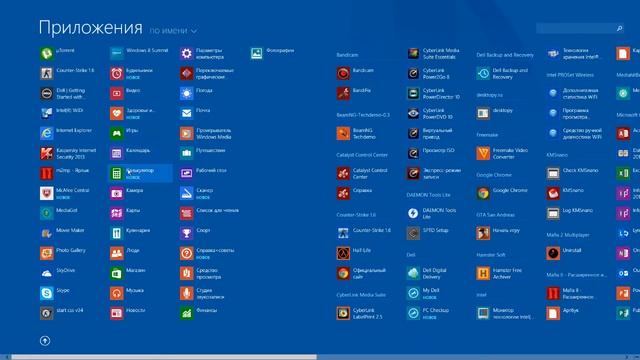The height and width of the screenshot is (360, 640).
Task: Open CyberLink PowerDVD 10
Action: (x=430, y=113)
